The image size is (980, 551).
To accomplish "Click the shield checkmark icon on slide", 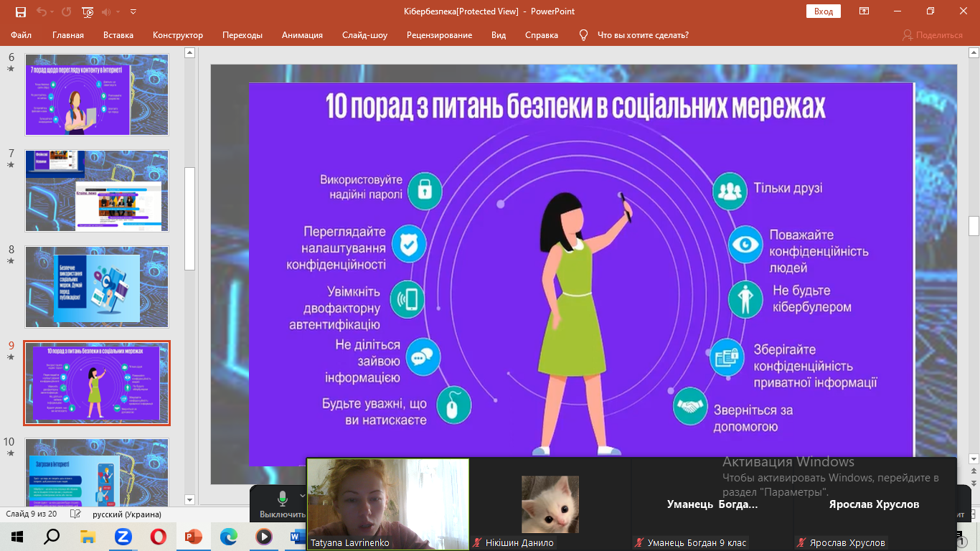I will (409, 245).
